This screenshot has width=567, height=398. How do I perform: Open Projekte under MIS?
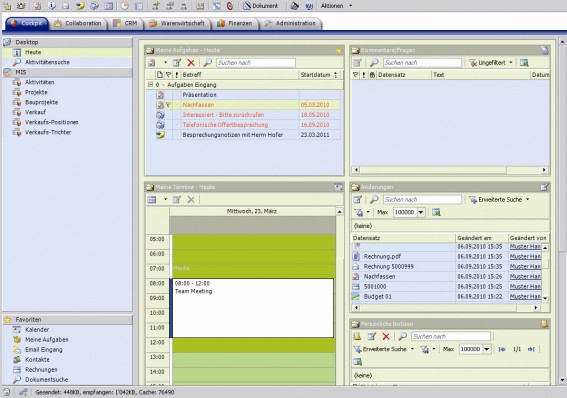(x=36, y=92)
